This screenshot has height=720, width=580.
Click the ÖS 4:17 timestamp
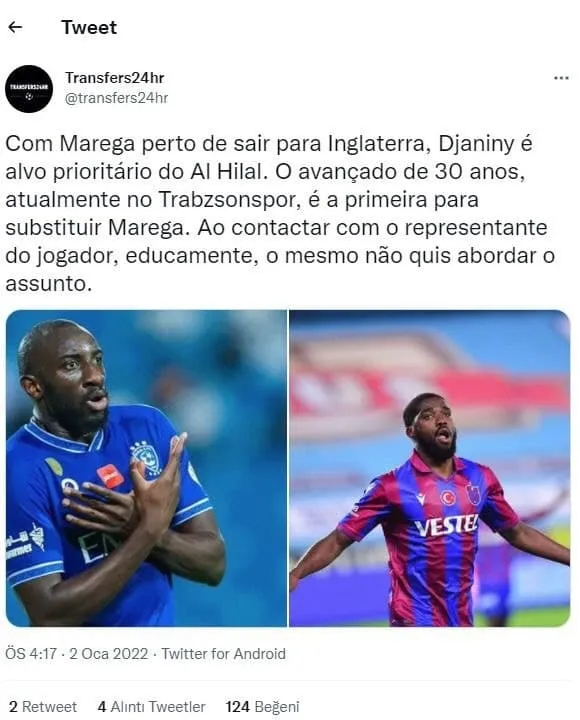[x=31, y=653]
